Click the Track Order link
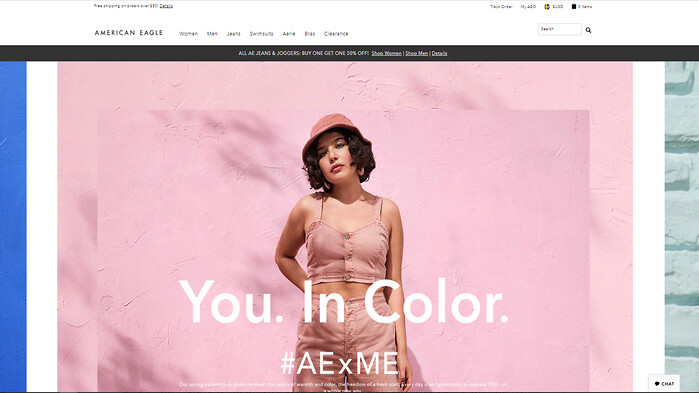 pos(501,7)
